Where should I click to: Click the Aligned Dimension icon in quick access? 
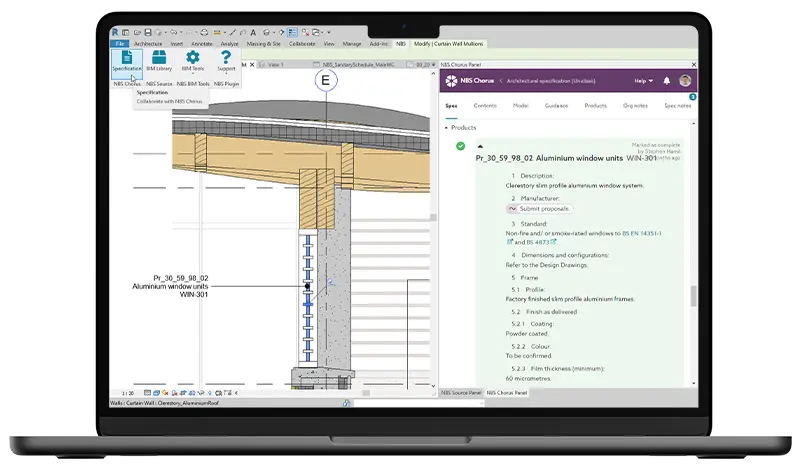coord(232,32)
